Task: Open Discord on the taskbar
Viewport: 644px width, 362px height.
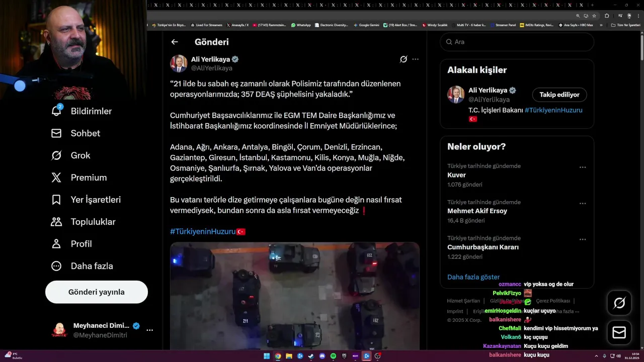Action: click(x=322, y=356)
